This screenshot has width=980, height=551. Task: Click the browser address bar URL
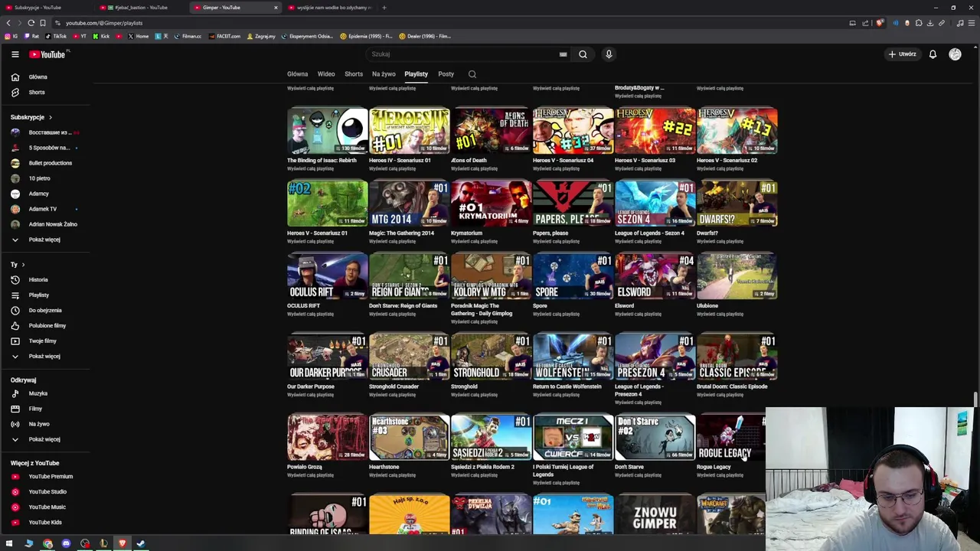(x=104, y=23)
